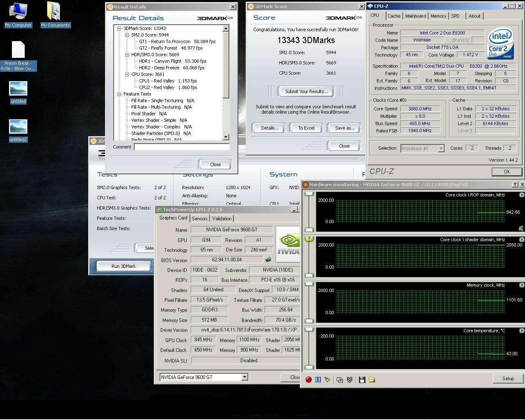Click the Comment input field
The width and height of the screenshot is (525, 420).
pyautogui.click(x=181, y=147)
